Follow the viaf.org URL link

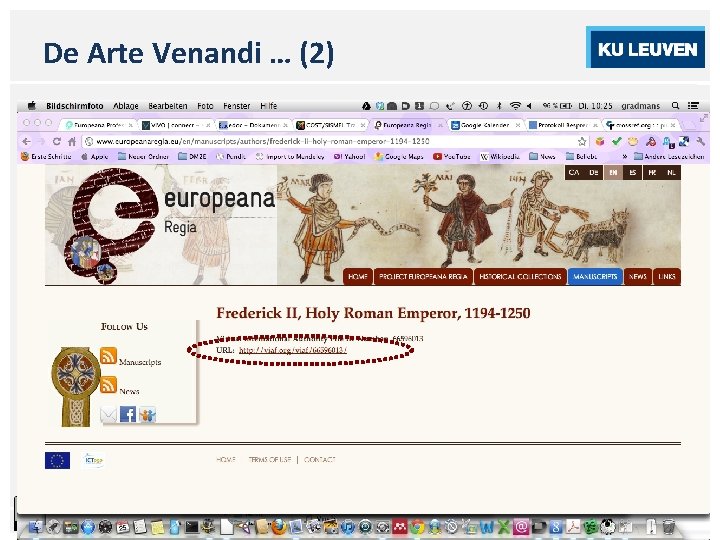click(292, 350)
